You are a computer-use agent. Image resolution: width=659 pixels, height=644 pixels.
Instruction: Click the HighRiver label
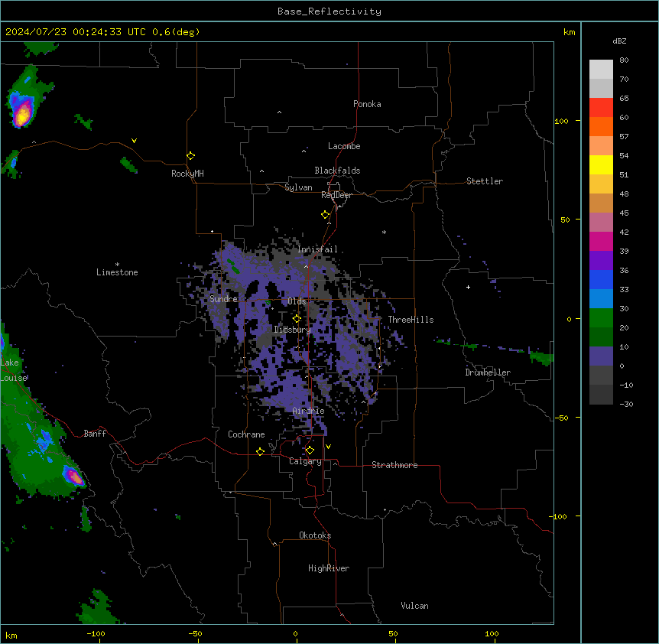[x=329, y=568]
